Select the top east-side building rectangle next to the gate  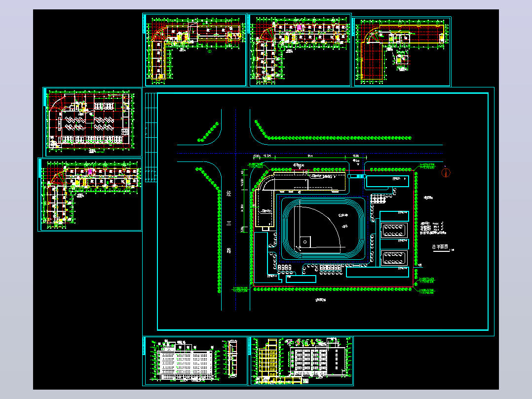pyautogui.click(x=387, y=181)
